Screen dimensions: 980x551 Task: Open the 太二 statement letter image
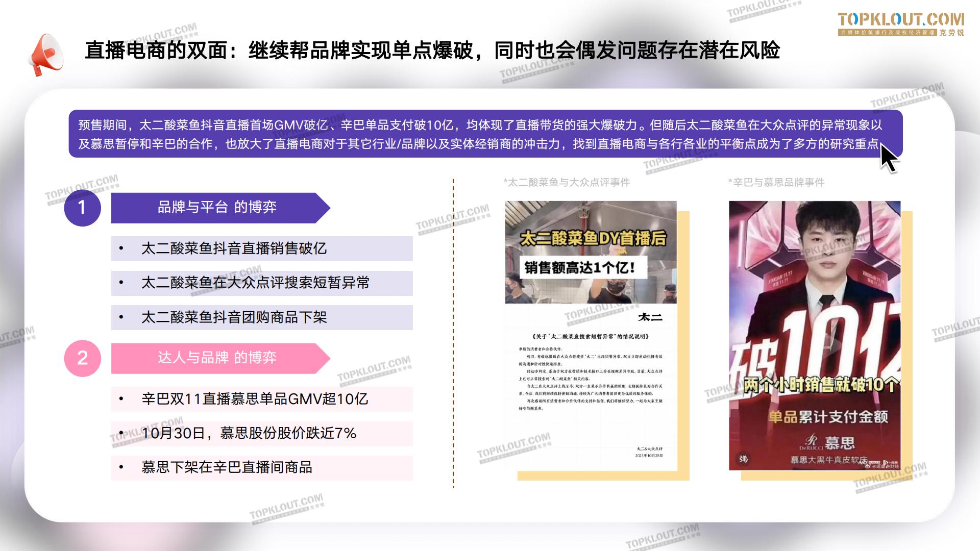tap(591, 387)
